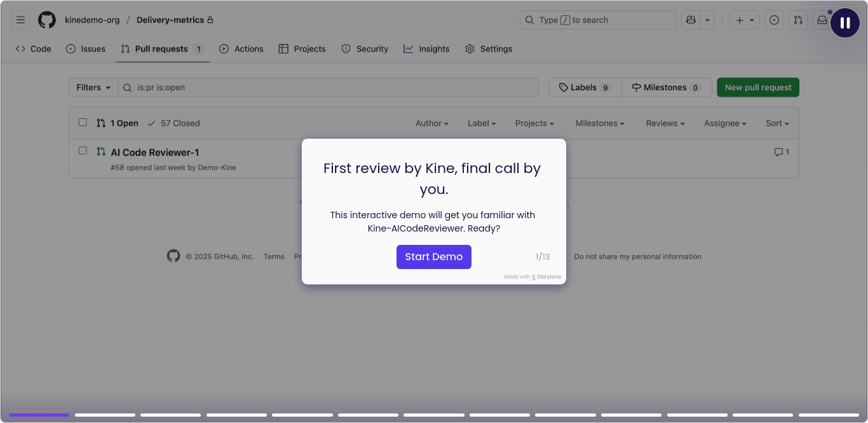Screen dimensions: 868x423
Task: Open the Create new dropdown in the header
Action: point(743,20)
